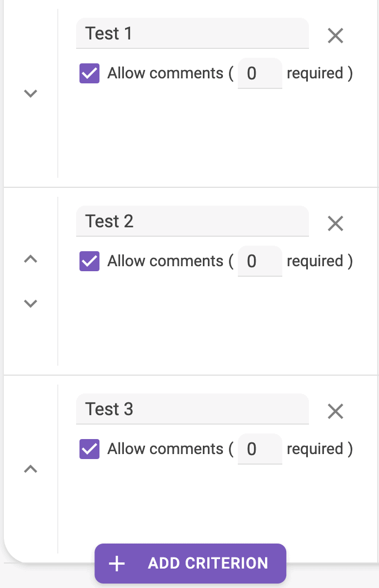
Task: Move Test 2 up using the up chevron
Action: click(x=31, y=259)
